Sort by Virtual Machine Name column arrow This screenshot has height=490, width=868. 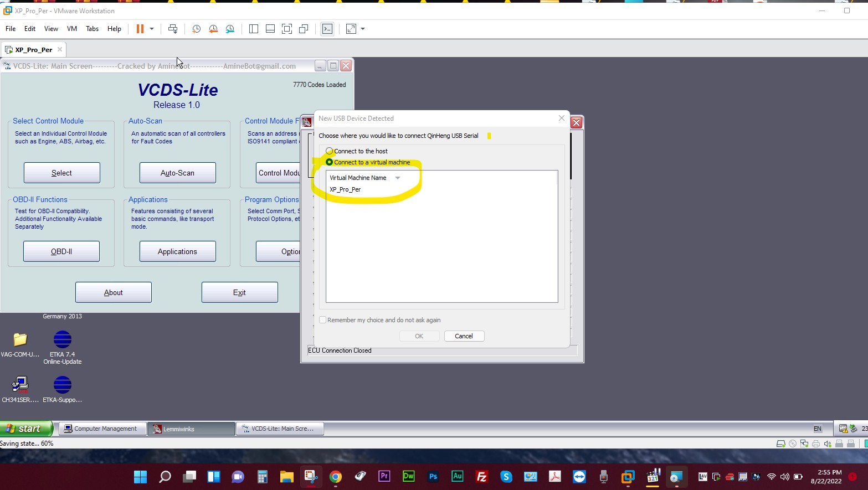click(398, 178)
